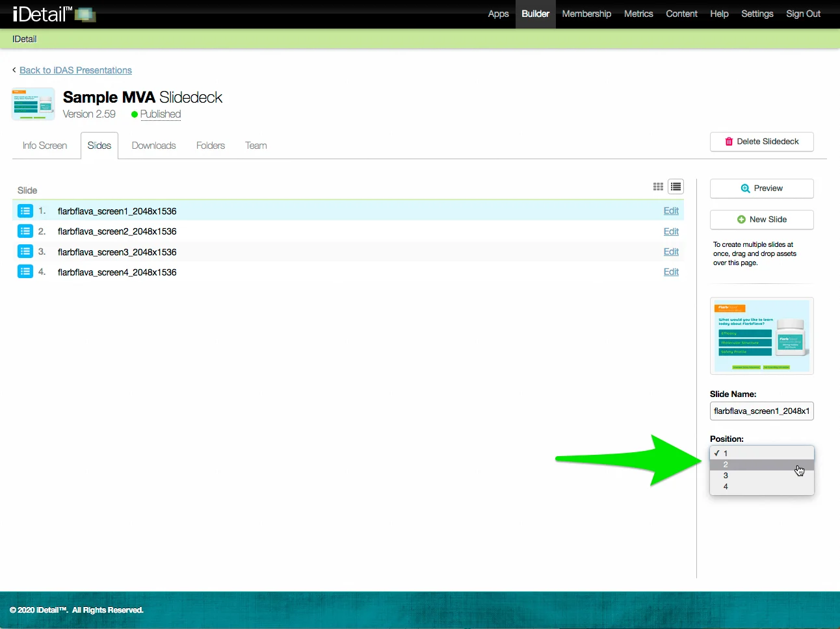Select position 3 in the dropdown
Viewport: 840px width, 629px height.
click(x=762, y=476)
